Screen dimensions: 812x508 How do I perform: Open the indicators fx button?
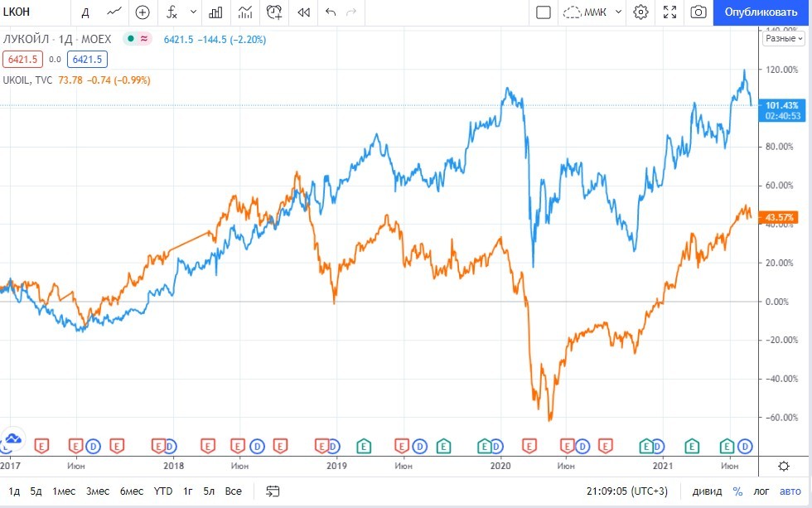(172, 12)
